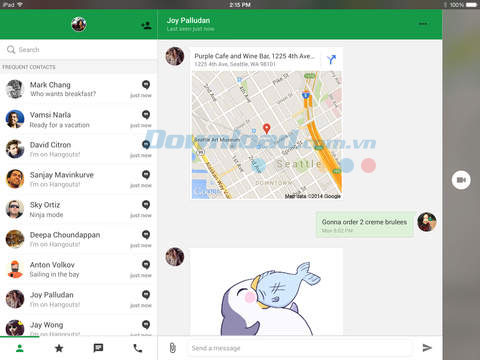Switch to the Favorites star tab
The width and height of the screenshot is (480, 360).
tap(59, 348)
